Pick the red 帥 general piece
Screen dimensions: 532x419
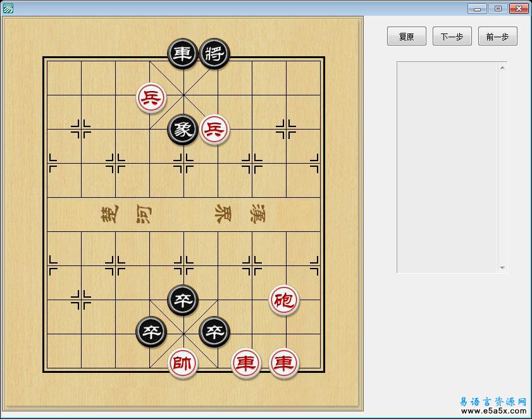click(x=183, y=363)
